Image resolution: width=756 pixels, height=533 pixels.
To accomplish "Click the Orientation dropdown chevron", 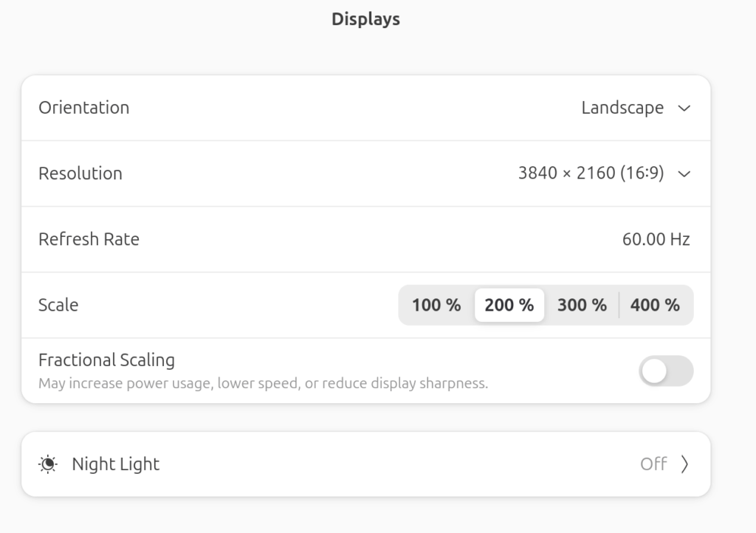I will point(684,108).
